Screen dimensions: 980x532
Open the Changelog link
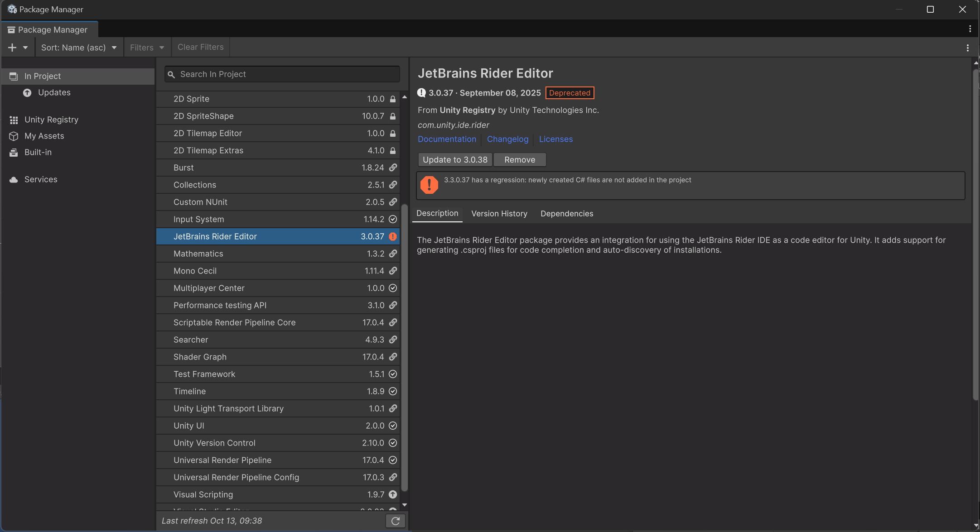[507, 139]
